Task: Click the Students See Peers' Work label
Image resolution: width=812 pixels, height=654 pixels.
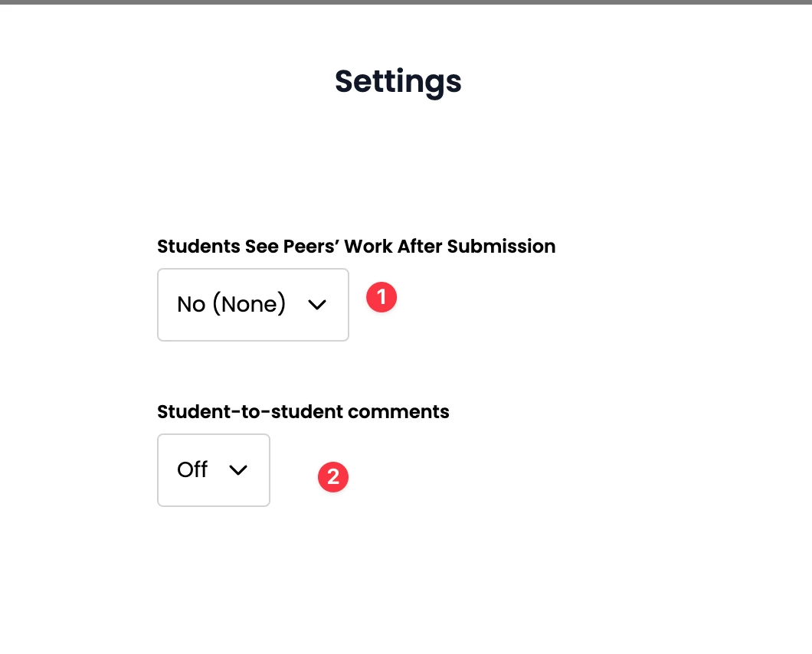Action: tap(356, 247)
